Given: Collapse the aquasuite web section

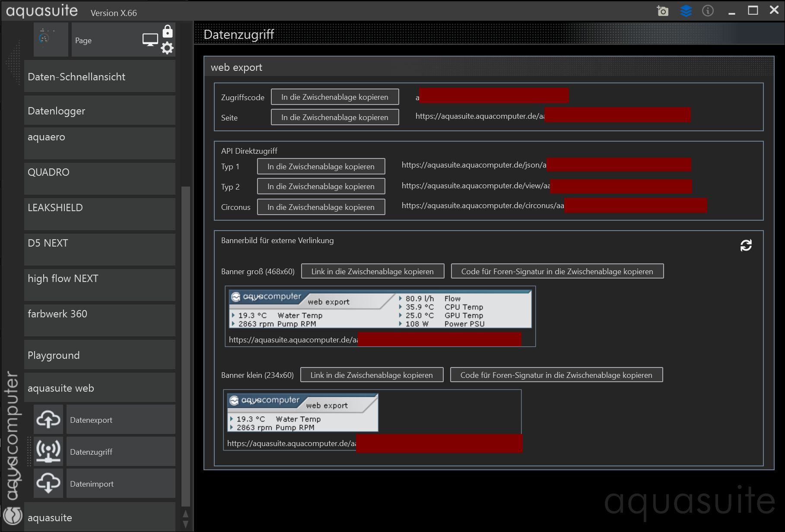Looking at the screenshot, I should 100,388.
